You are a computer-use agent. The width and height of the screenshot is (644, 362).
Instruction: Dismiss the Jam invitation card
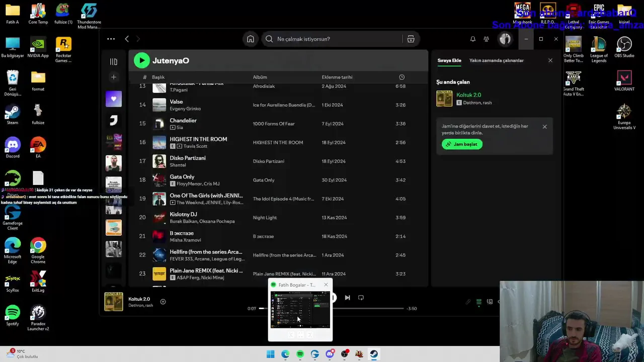click(544, 127)
